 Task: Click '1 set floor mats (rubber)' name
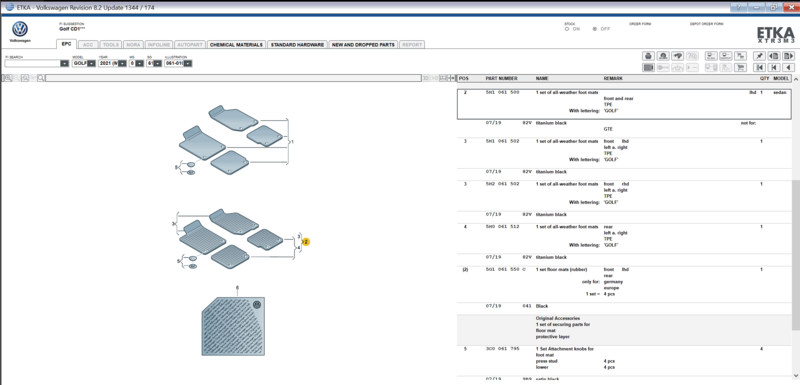pos(562,269)
